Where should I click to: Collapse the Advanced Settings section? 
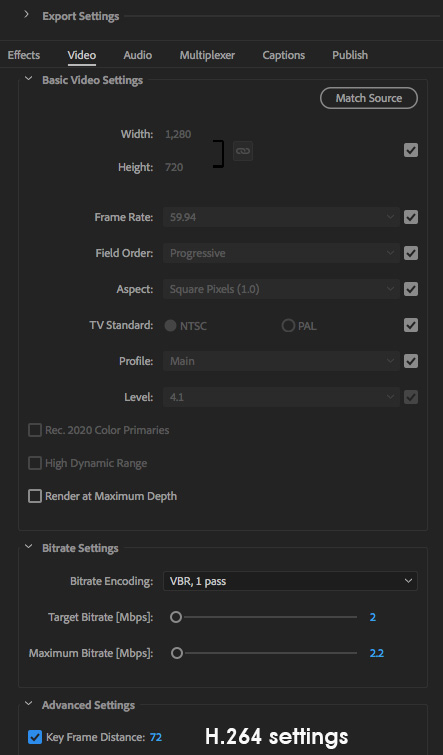28,703
